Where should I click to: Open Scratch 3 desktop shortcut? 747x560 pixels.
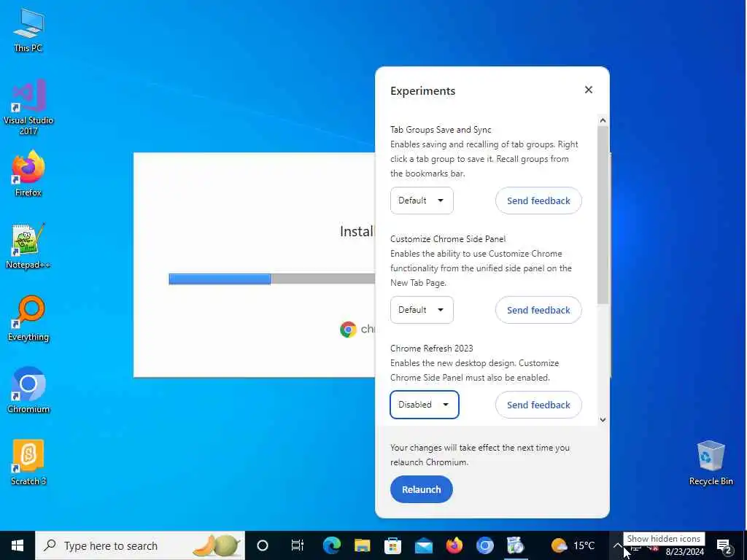click(x=28, y=462)
